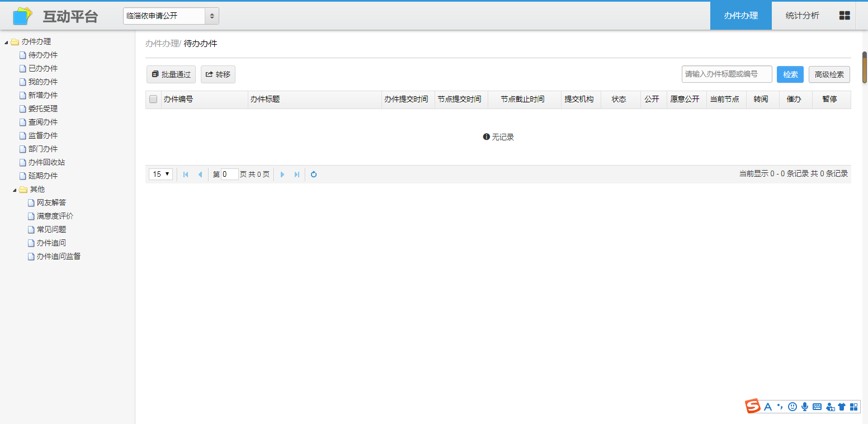Image resolution: width=868 pixels, height=424 pixels.
Task: Refresh the records table
Action: (x=314, y=175)
